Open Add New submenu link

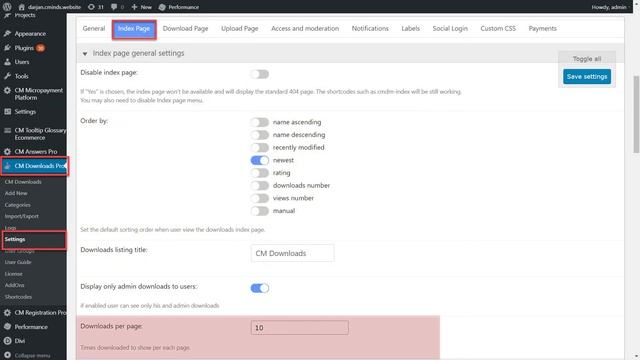pos(16,193)
